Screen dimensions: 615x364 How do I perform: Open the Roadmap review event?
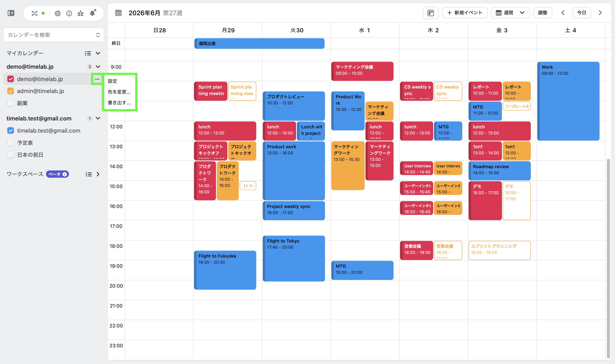(499, 170)
